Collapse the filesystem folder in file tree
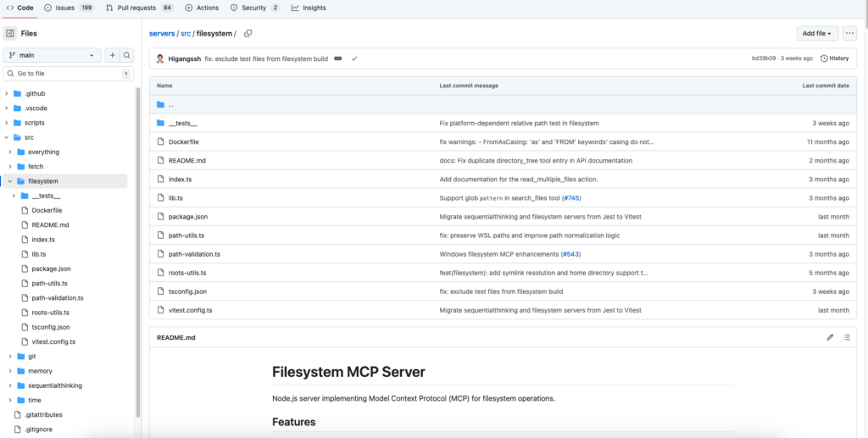The image size is (868, 438). pos(10,181)
